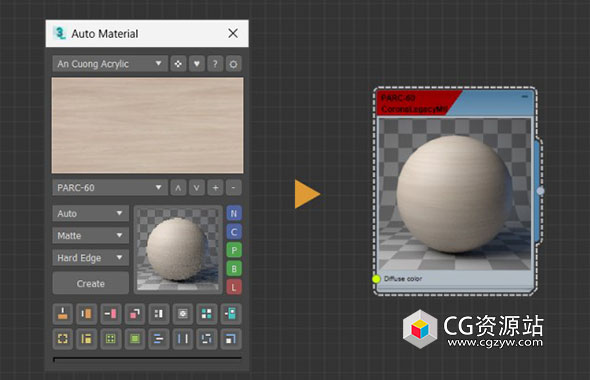The image size is (590, 380).
Task: Go to next material with down caret button
Action: (196, 188)
